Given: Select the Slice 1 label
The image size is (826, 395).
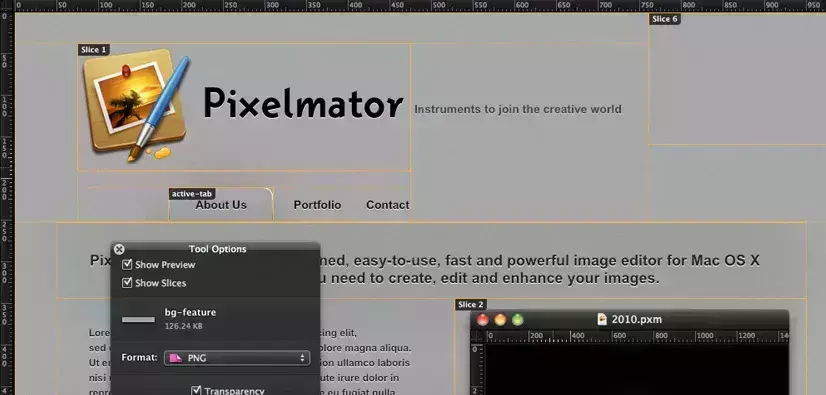Looking at the screenshot, I should coord(94,50).
